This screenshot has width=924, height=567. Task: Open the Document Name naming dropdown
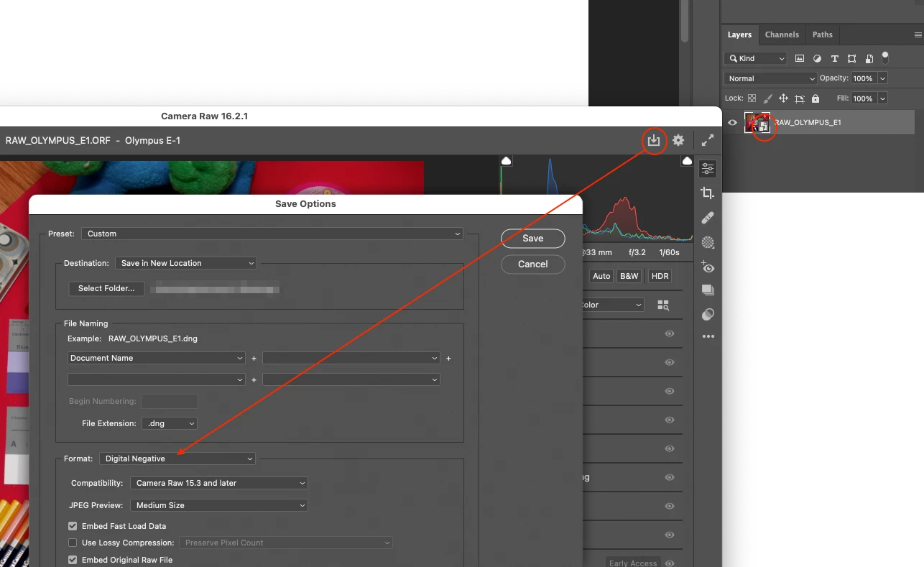[157, 358]
